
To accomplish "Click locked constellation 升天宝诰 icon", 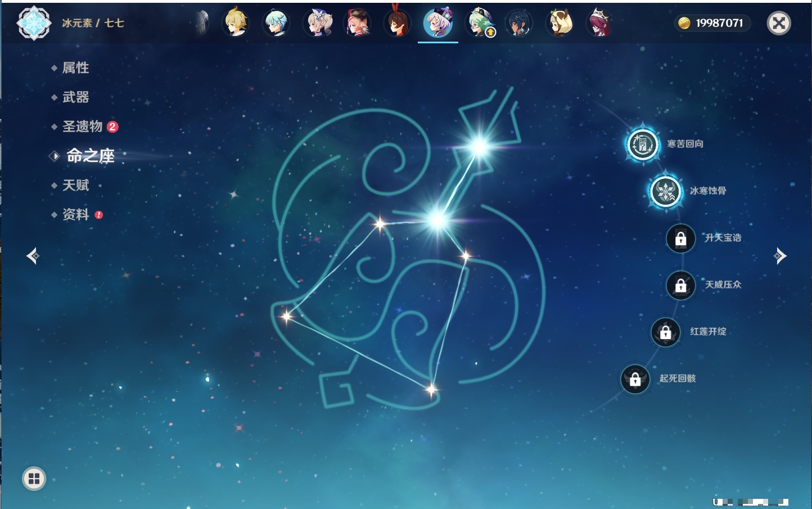I will (680, 238).
